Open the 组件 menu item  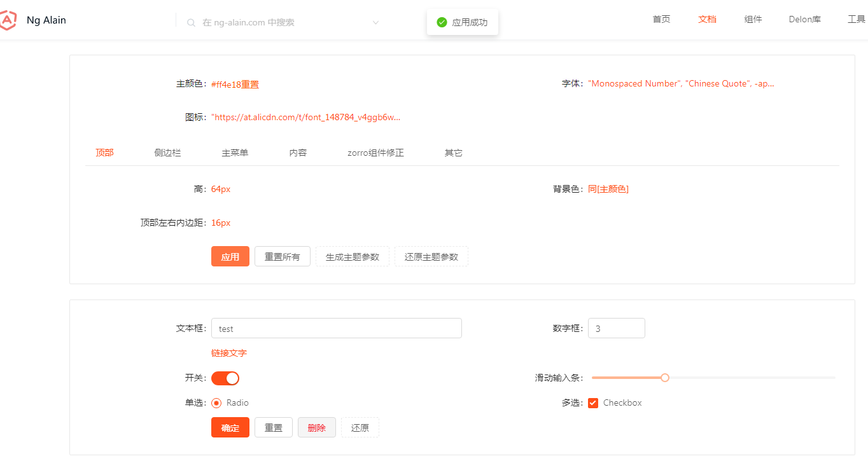(x=753, y=19)
